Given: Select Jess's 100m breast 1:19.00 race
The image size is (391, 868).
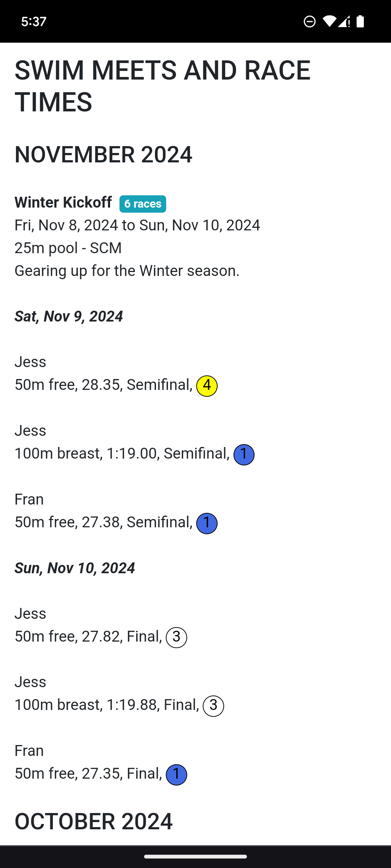Looking at the screenshot, I should click(x=122, y=454).
